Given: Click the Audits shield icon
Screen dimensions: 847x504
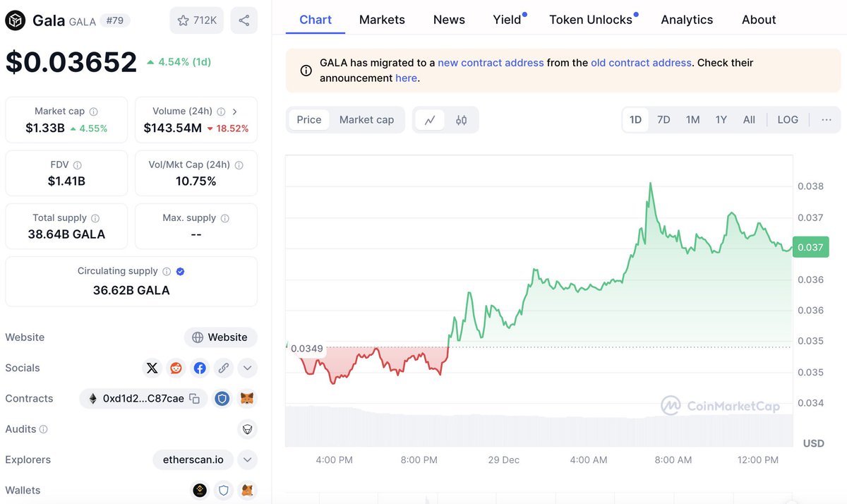Looking at the screenshot, I should pos(247,429).
